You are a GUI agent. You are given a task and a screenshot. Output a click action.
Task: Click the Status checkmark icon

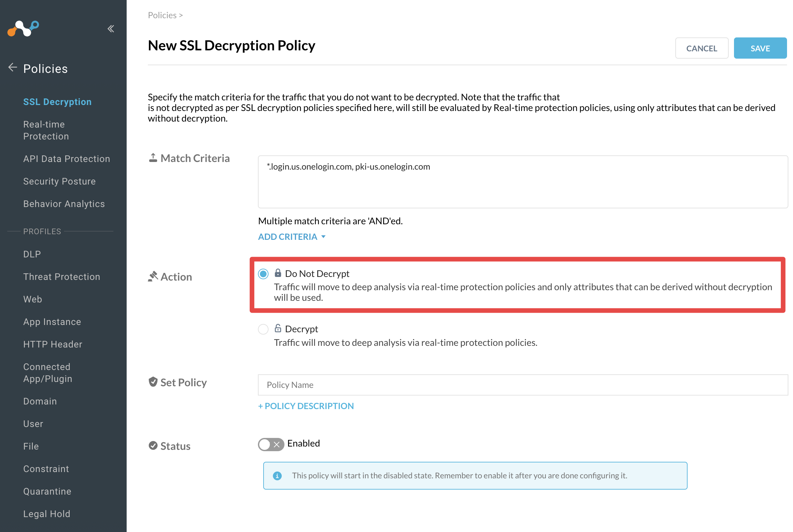(153, 446)
